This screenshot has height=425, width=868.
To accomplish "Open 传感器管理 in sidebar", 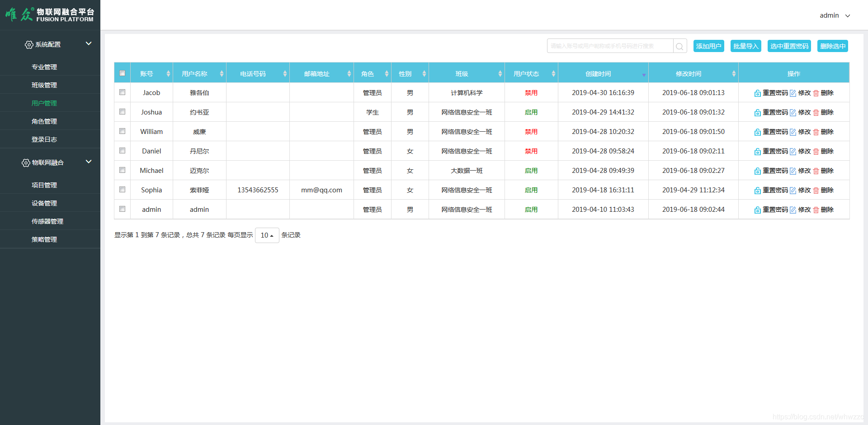I will tap(47, 221).
